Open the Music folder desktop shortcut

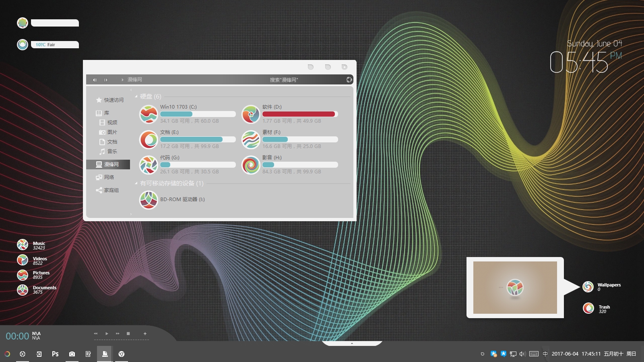click(23, 245)
